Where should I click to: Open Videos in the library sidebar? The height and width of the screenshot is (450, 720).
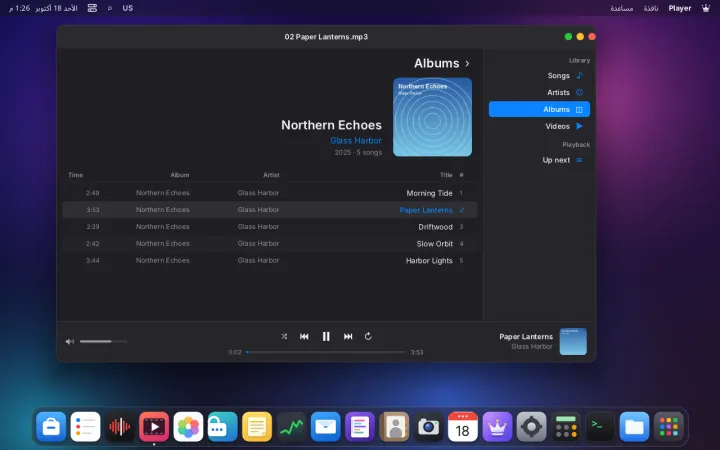point(539,126)
